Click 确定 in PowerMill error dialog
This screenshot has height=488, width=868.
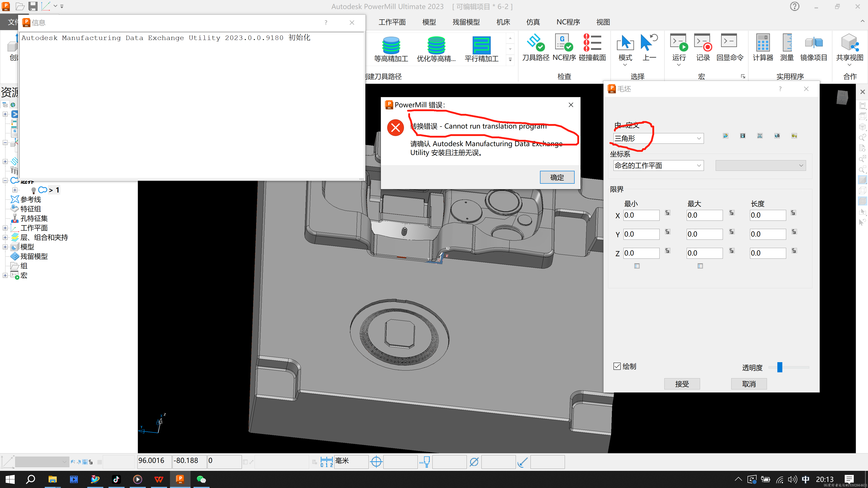557,177
